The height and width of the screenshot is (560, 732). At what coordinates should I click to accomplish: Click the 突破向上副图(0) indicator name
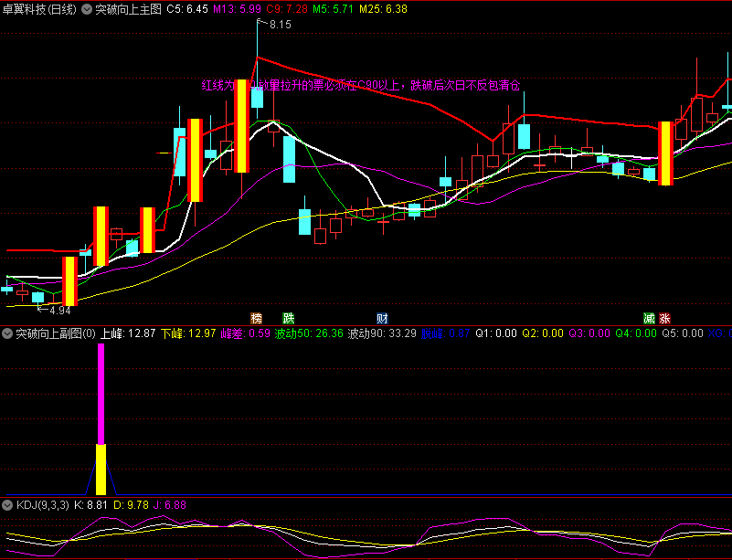[56, 333]
